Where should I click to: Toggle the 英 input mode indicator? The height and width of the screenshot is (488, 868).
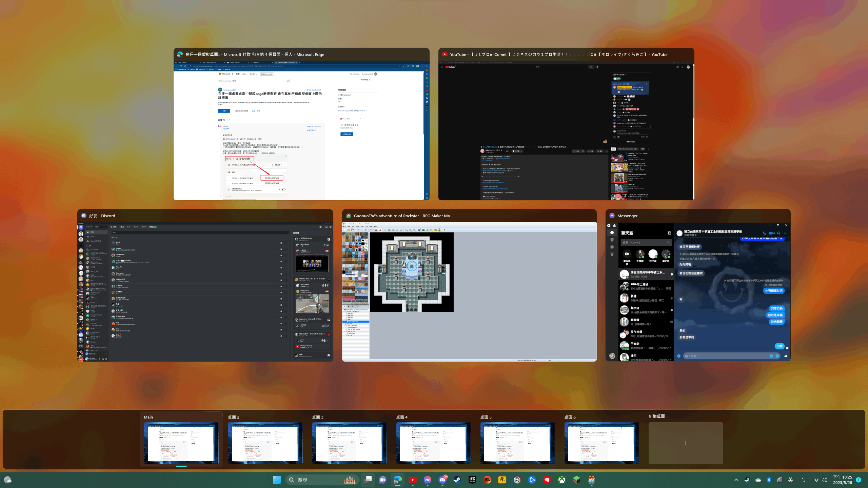[790, 480]
